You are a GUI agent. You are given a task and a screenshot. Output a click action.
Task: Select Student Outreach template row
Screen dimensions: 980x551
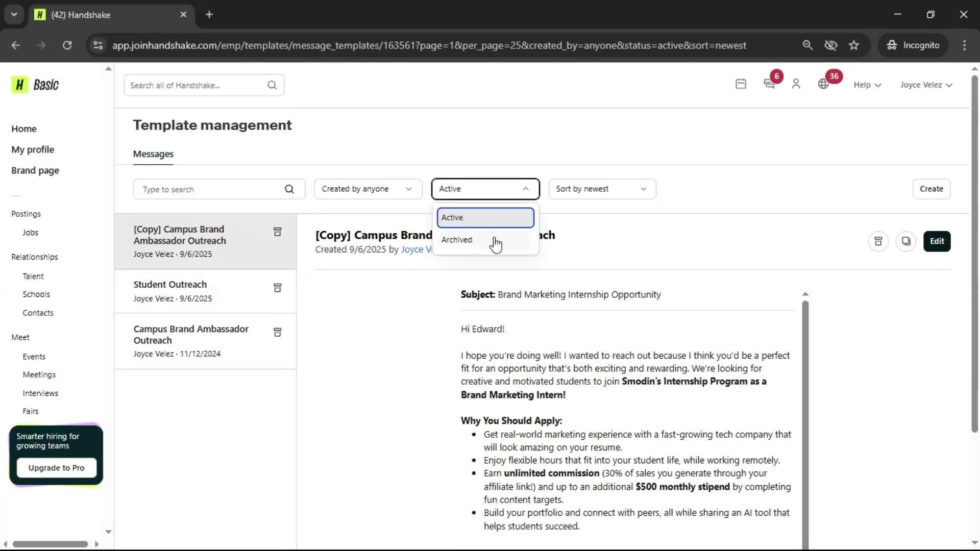[x=205, y=291]
